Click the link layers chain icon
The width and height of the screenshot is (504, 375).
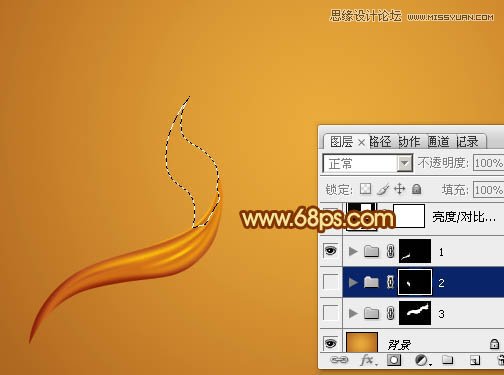coord(339,360)
